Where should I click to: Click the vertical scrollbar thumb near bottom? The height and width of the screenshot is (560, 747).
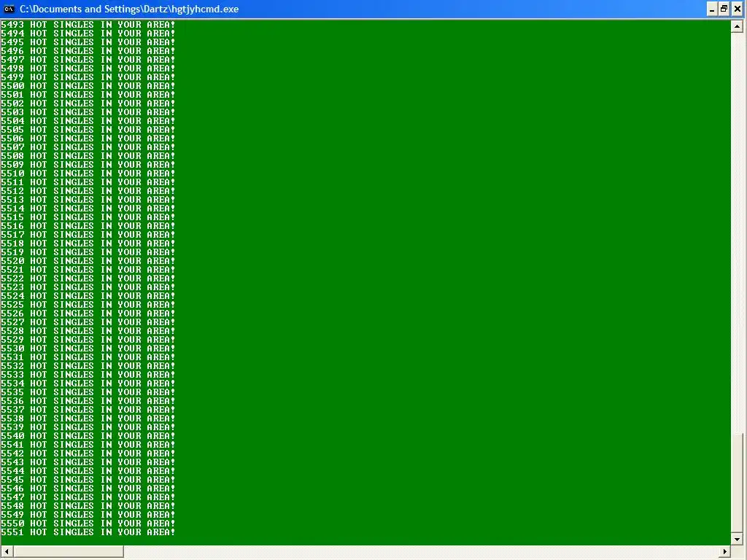[x=737, y=483]
